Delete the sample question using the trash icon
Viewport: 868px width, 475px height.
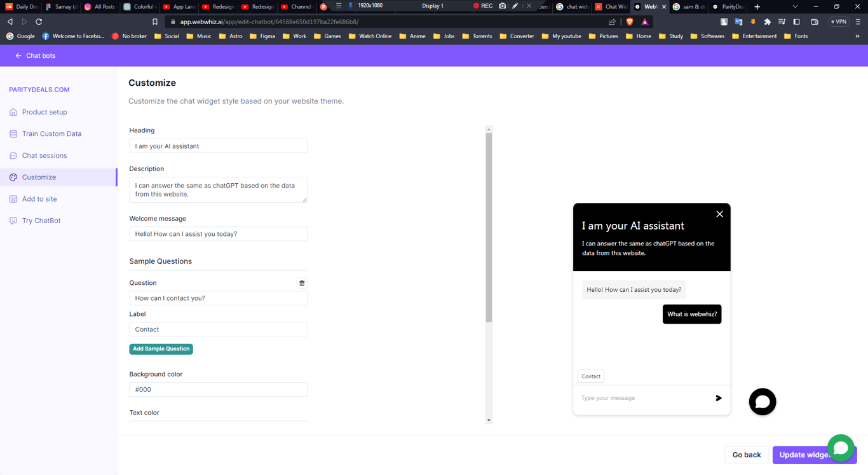302,283
